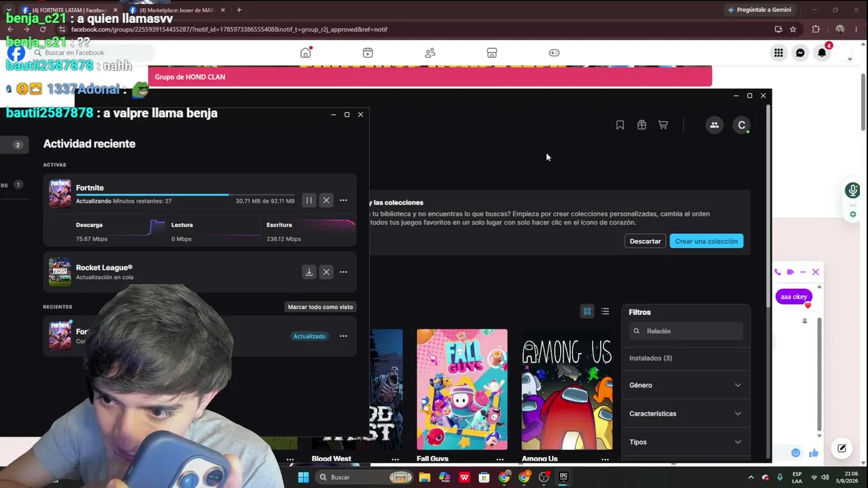Bookmark this page with the star icon
This screenshot has width=868, height=488.
(793, 29)
